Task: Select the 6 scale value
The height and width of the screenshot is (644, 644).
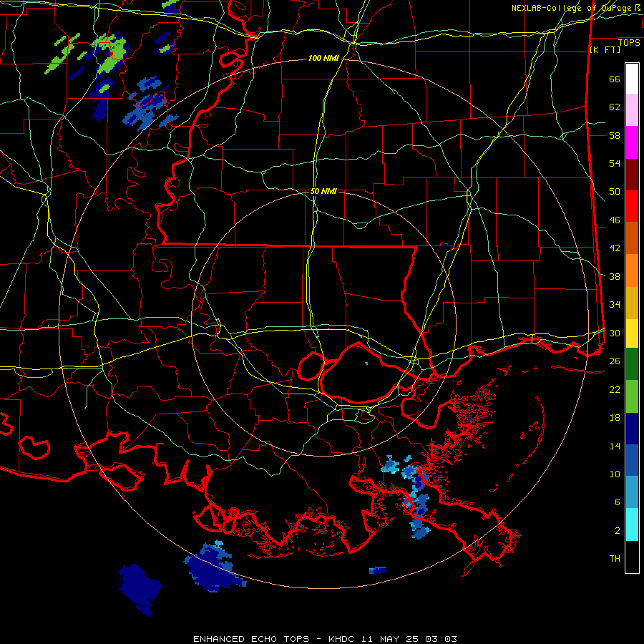Action: coord(618,502)
